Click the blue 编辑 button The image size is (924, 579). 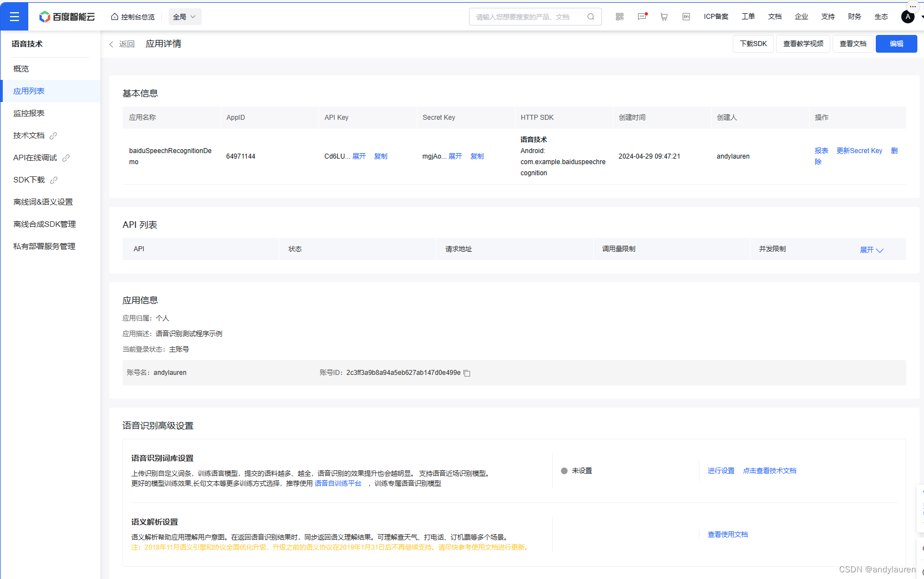896,44
